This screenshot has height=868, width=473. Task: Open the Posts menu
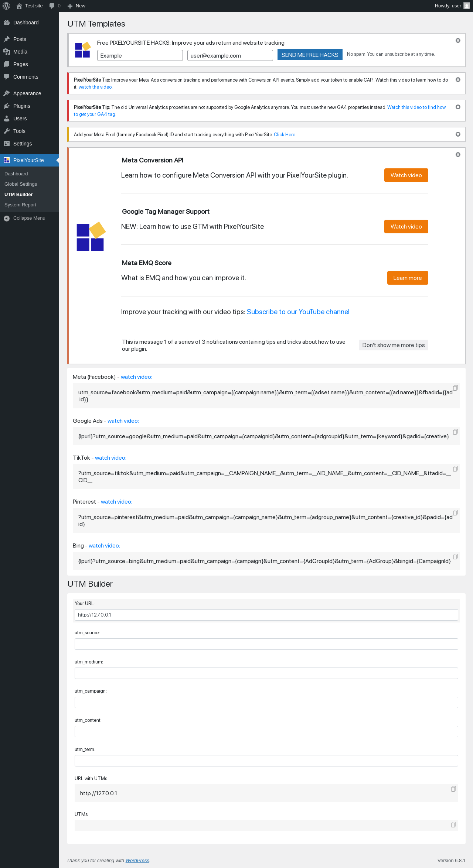30,39
